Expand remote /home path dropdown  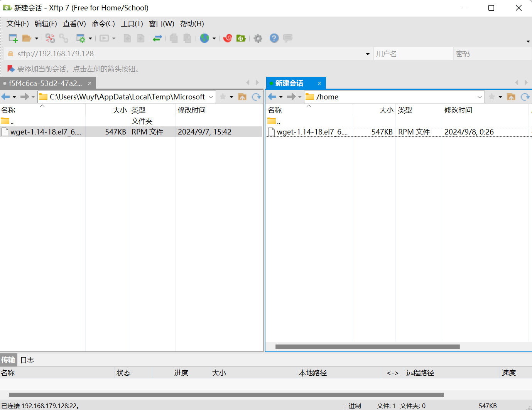pos(480,97)
